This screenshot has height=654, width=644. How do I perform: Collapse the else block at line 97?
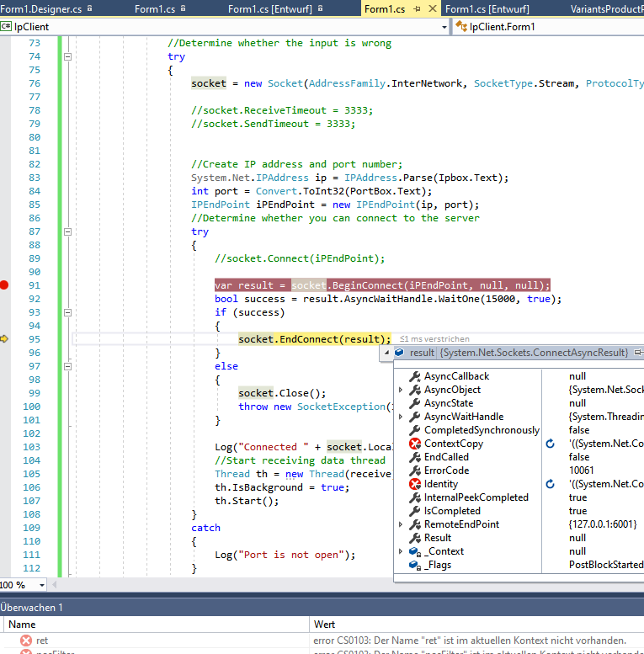tap(67, 366)
